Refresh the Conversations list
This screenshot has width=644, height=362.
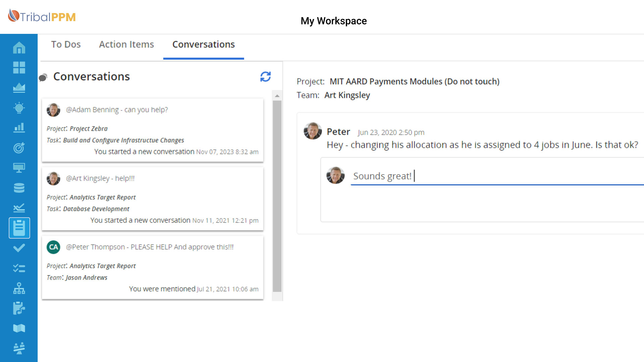tap(265, 77)
